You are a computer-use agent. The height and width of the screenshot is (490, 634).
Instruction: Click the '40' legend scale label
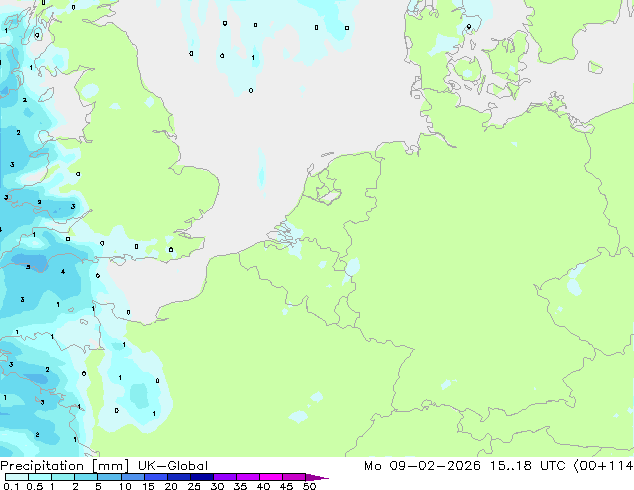[x=263, y=486]
